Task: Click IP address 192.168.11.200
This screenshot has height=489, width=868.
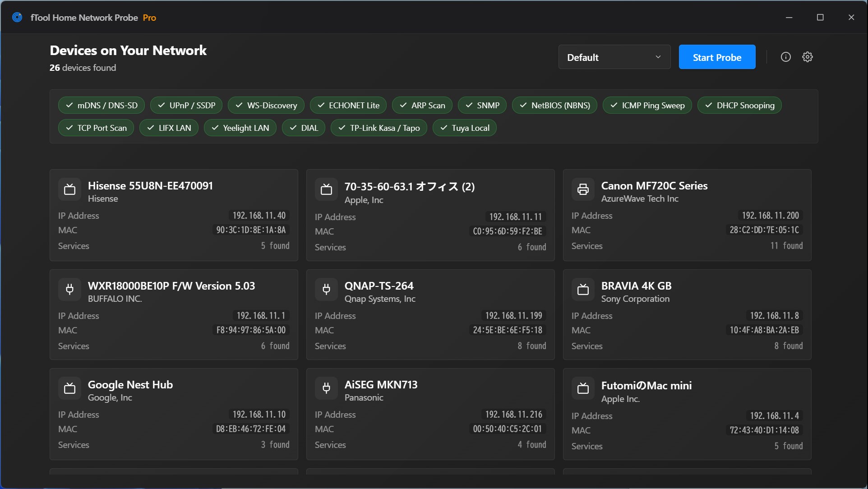Action: (x=771, y=215)
